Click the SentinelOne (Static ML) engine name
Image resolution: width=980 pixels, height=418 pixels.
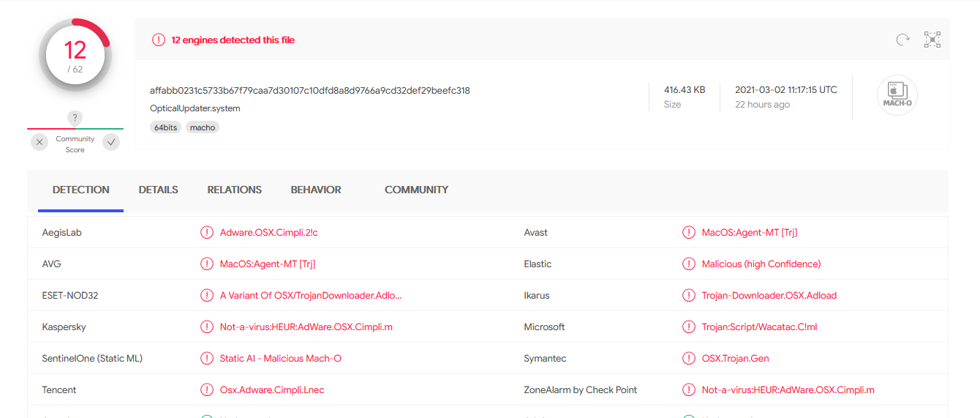click(92, 359)
